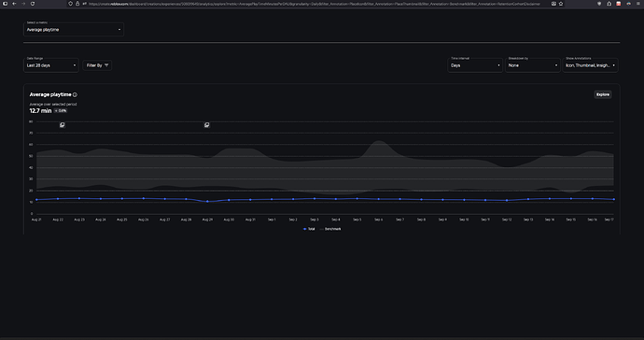Click the red extension icon in toolbar
The image size is (644, 340).
pyautogui.click(x=619, y=4)
